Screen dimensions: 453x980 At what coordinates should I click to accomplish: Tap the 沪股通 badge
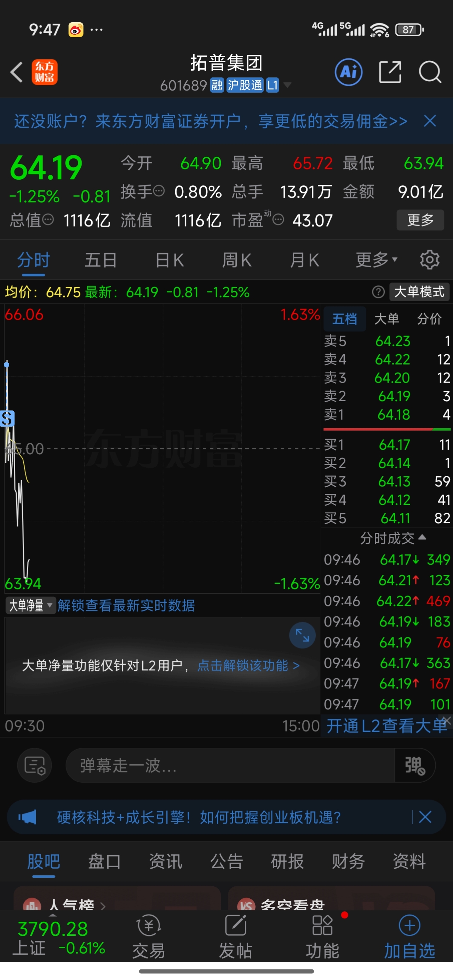click(245, 85)
